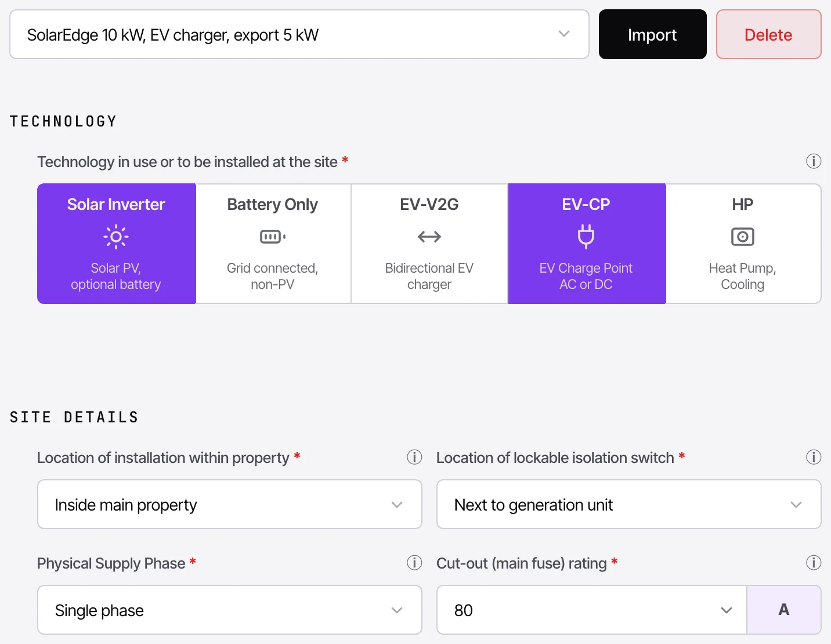The width and height of the screenshot is (831, 644).
Task: Click the 'Heat Pump, Cooling' description
Action: (x=743, y=276)
